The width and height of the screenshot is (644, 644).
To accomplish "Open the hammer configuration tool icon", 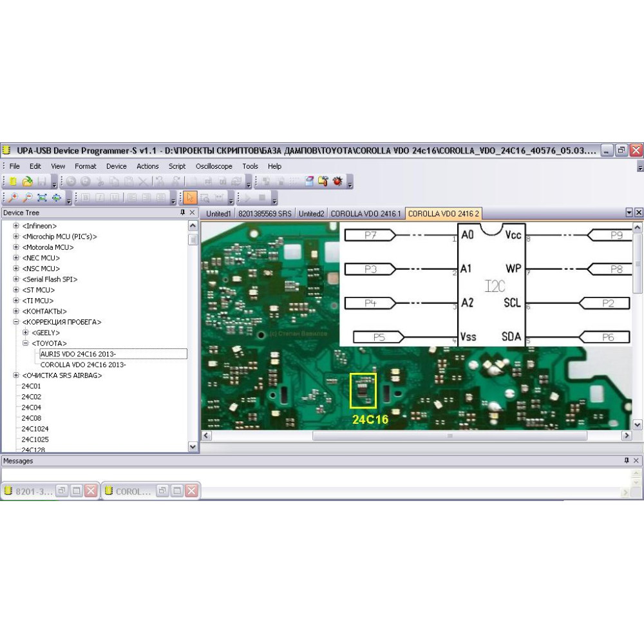I will (323, 181).
